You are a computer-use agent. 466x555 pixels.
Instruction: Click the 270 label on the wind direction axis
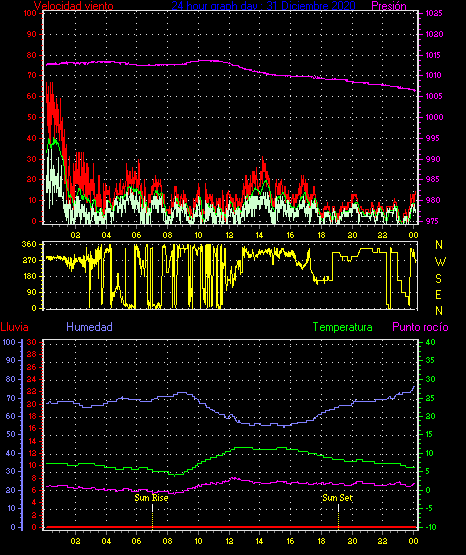(29, 260)
